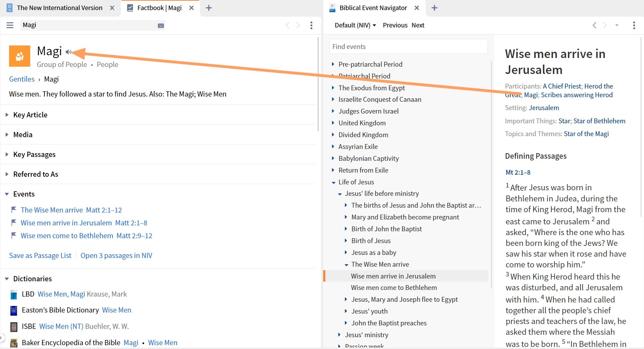Open the Default (NIV) version dropdown
This screenshot has width=644, height=349.
354,25
